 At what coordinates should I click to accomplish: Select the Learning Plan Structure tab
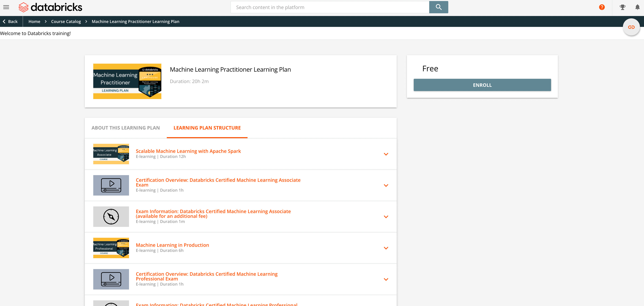tap(207, 128)
